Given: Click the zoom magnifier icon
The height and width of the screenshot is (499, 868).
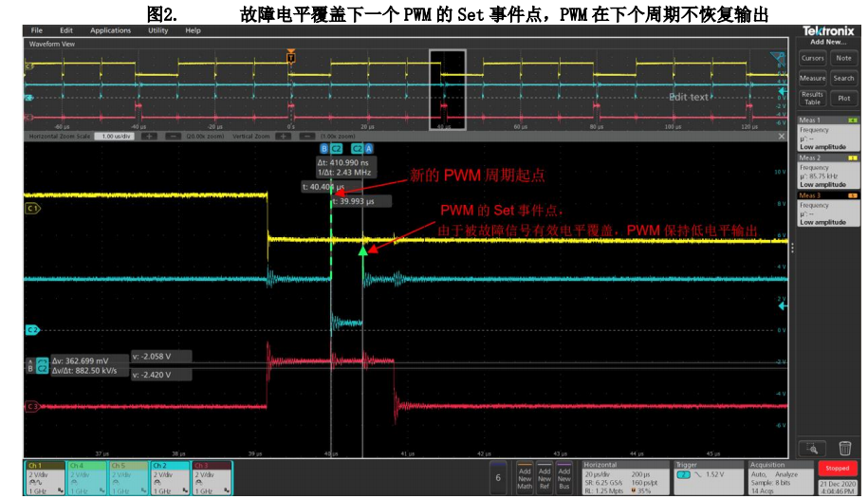Looking at the screenshot, I should 812,448.
